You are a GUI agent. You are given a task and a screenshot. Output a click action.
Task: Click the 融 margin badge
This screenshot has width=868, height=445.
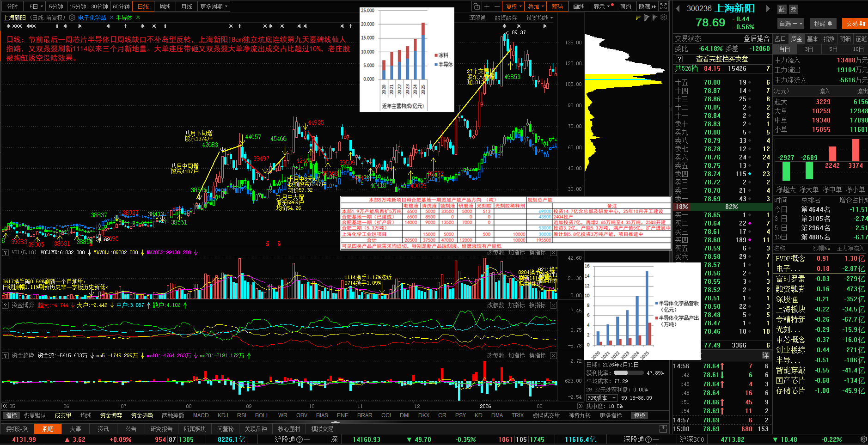[782, 9]
